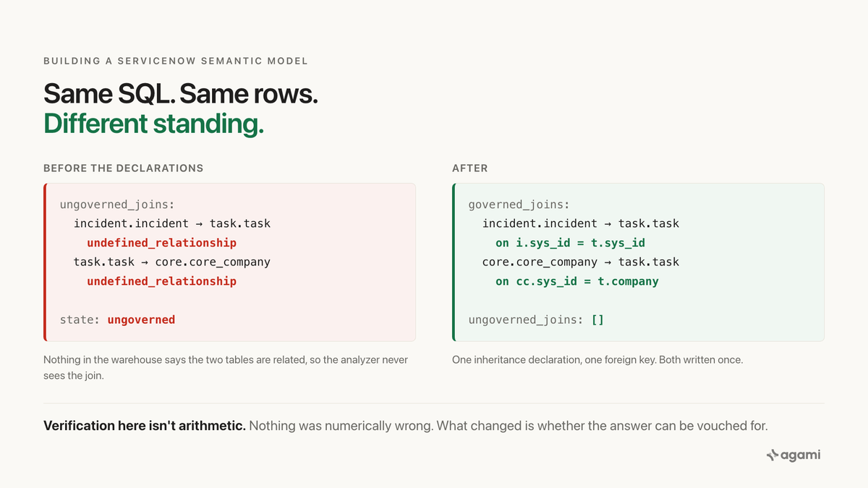
Task: Click first 'undefined_relationship' under incident.incident
Action: pyautogui.click(x=161, y=243)
